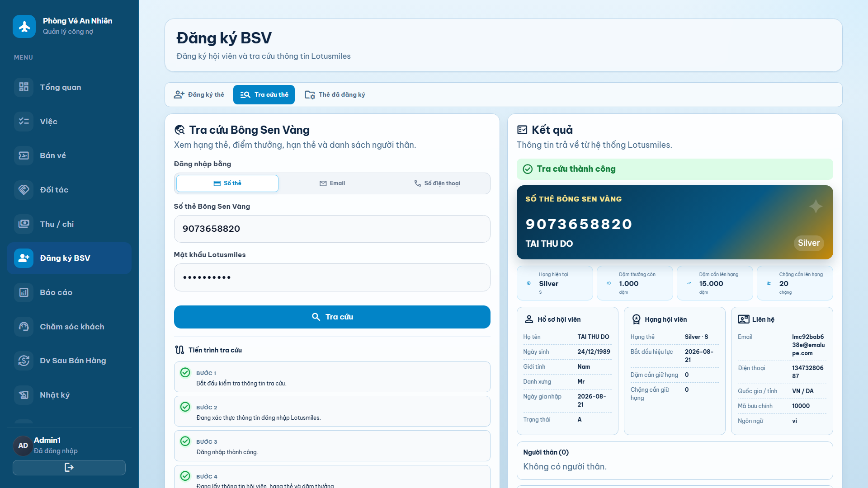
Task: Click the birth date value 24/12/1989
Action: click(x=594, y=352)
